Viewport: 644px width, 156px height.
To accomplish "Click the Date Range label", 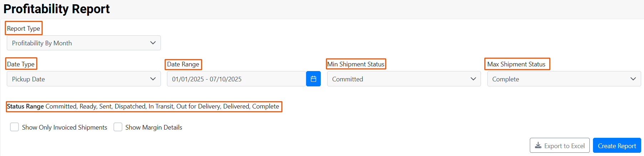I will coord(183,64).
